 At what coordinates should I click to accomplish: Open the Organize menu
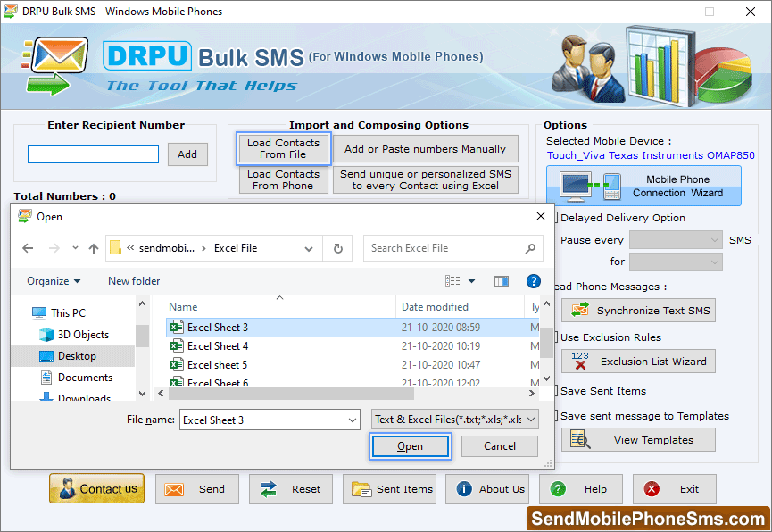click(54, 281)
